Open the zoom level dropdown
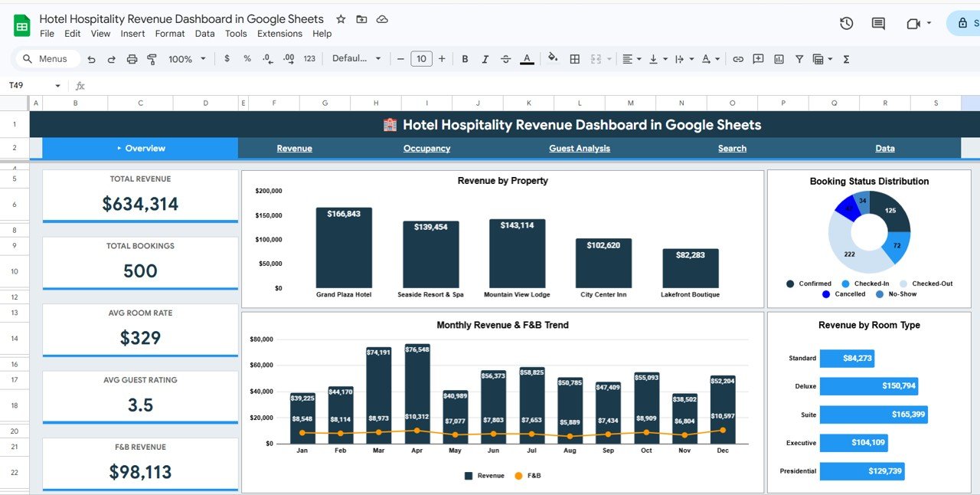Image resolution: width=980 pixels, height=495 pixels. [x=186, y=59]
